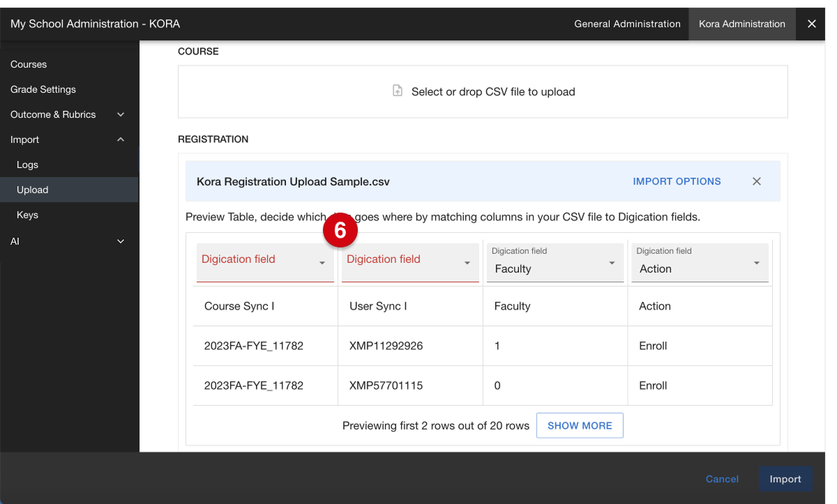Click the COURSE section heading
Viewport: 837px width, 504px height.
tap(198, 52)
